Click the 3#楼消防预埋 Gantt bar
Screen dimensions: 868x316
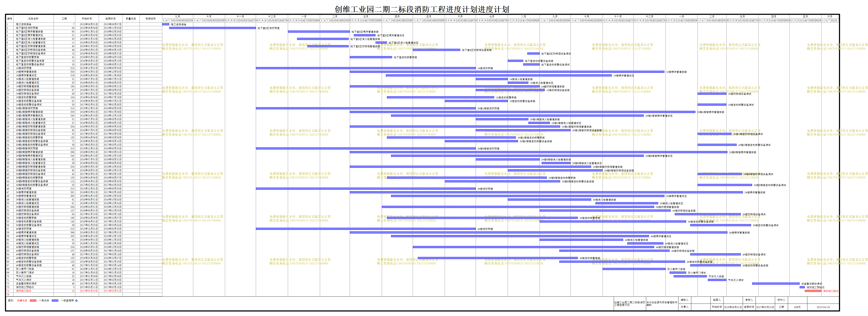tap(366, 189)
